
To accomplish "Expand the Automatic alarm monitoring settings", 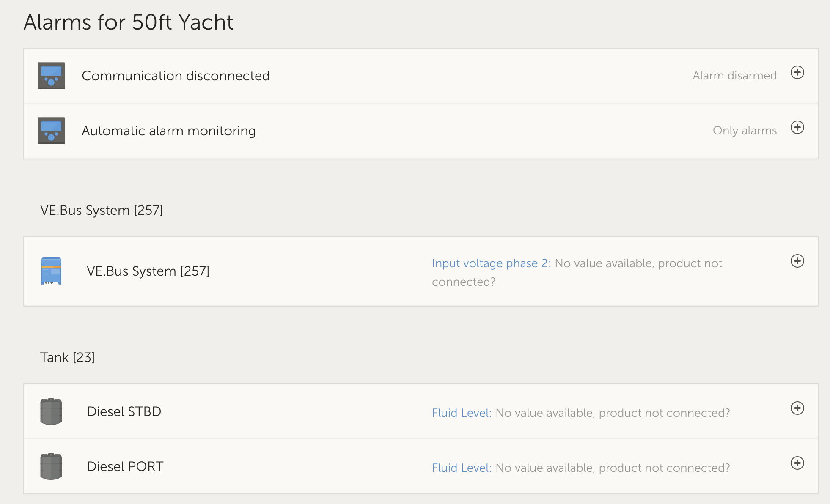I will tap(797, 128).
